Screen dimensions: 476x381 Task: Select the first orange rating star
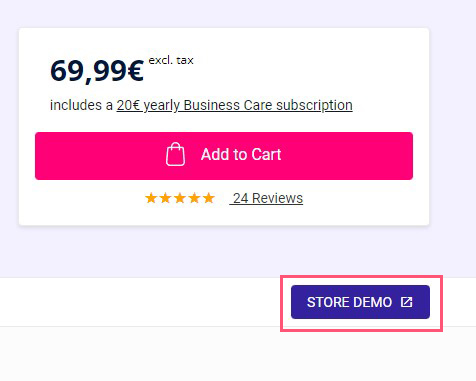(151, 198)
